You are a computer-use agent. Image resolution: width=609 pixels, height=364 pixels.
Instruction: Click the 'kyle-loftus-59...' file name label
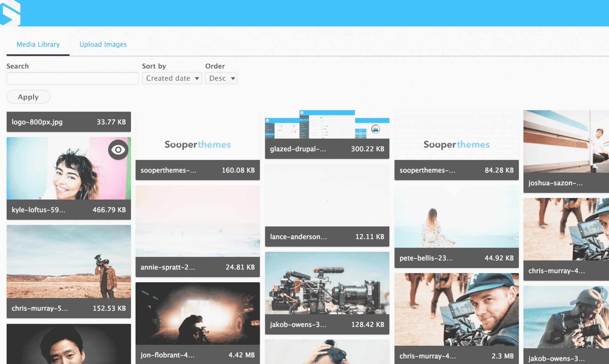pos(38,210)
